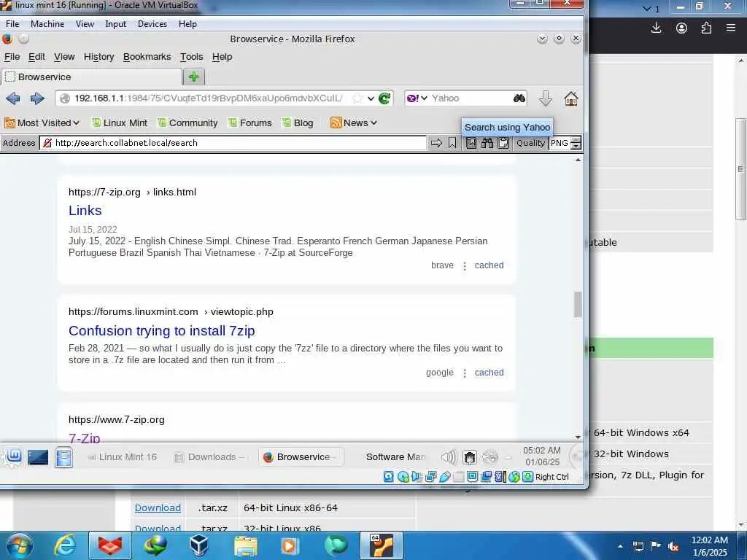Open VirtualBox cube icon in Windows taskbar
Viewport: 747px width, 560px height.
coord(198,545)
